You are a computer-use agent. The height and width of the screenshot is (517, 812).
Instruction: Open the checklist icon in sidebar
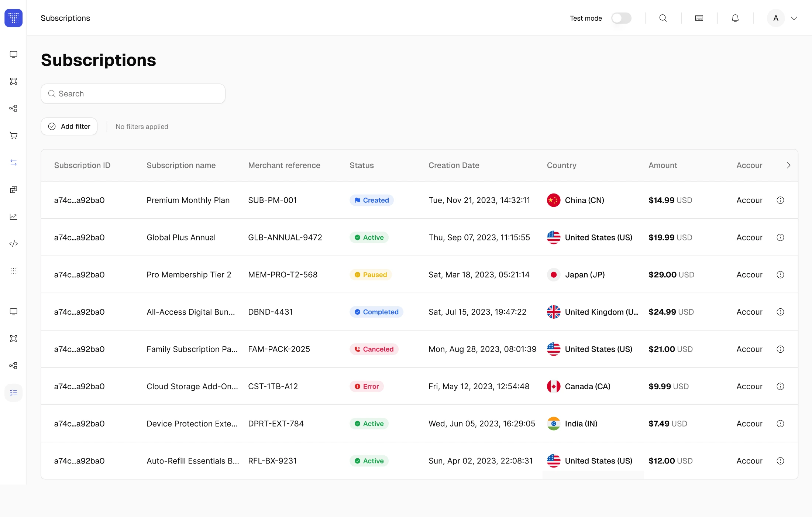(14, 393)
